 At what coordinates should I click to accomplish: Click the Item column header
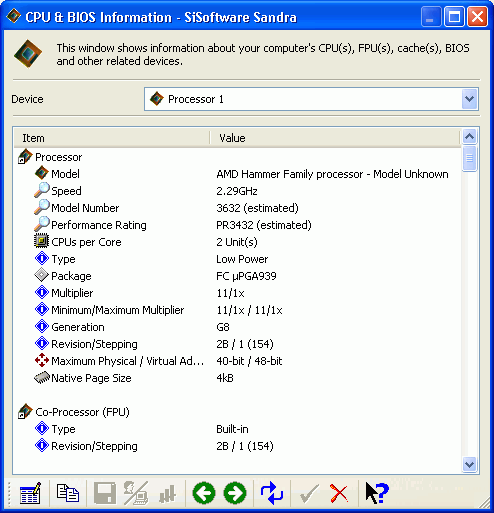coord(111,138)
